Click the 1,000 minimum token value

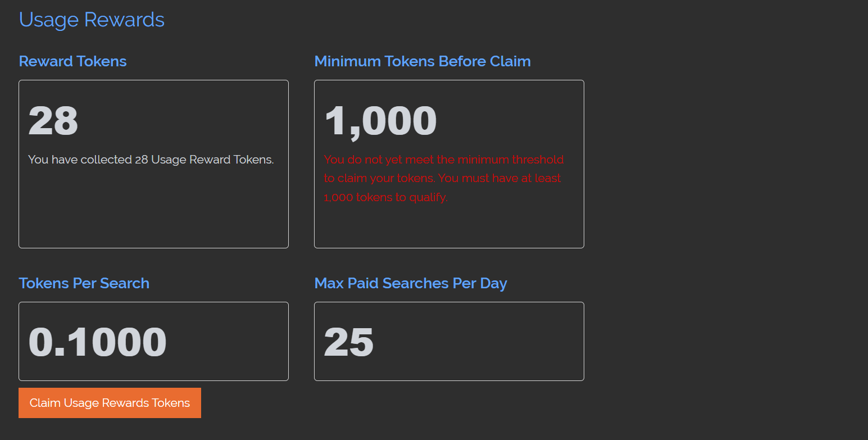pos(380,120)
